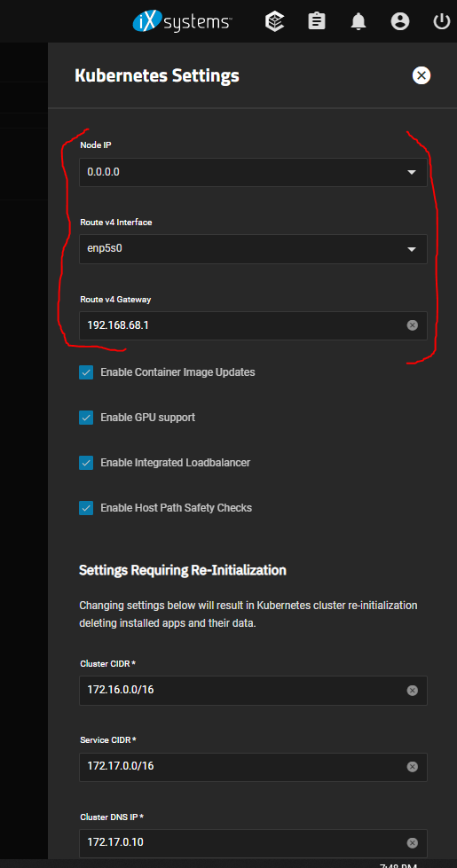
Task: Open the Node IP dropdown
Action: click(x=253, y=172)
